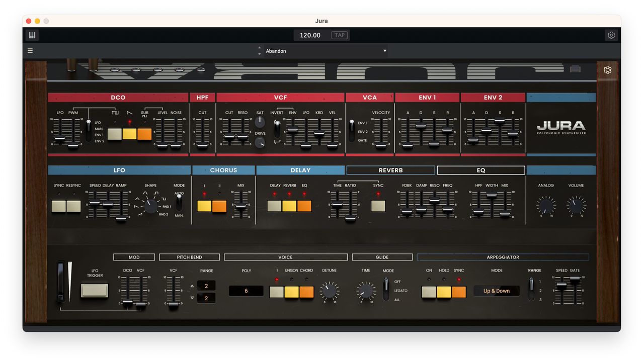Select voice mode 1 button

click(x=277, y=292)
